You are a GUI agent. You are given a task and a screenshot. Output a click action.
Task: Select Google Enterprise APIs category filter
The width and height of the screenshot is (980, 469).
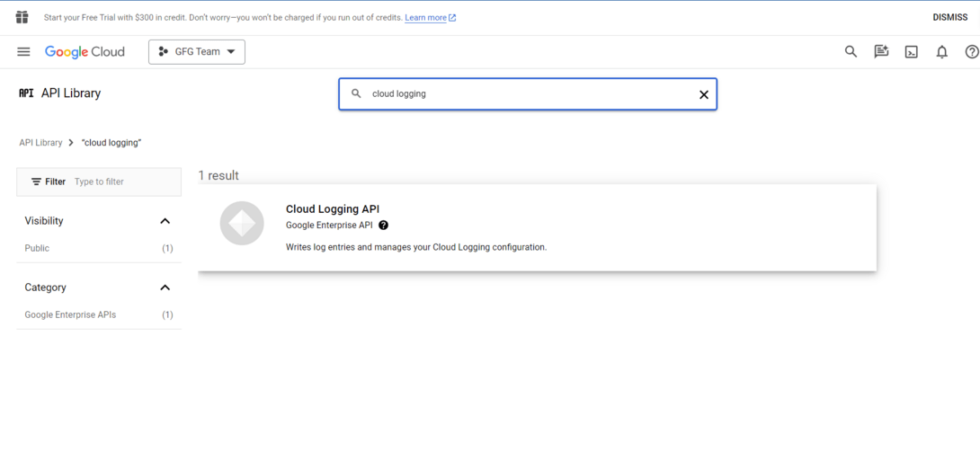pos(70,314)
